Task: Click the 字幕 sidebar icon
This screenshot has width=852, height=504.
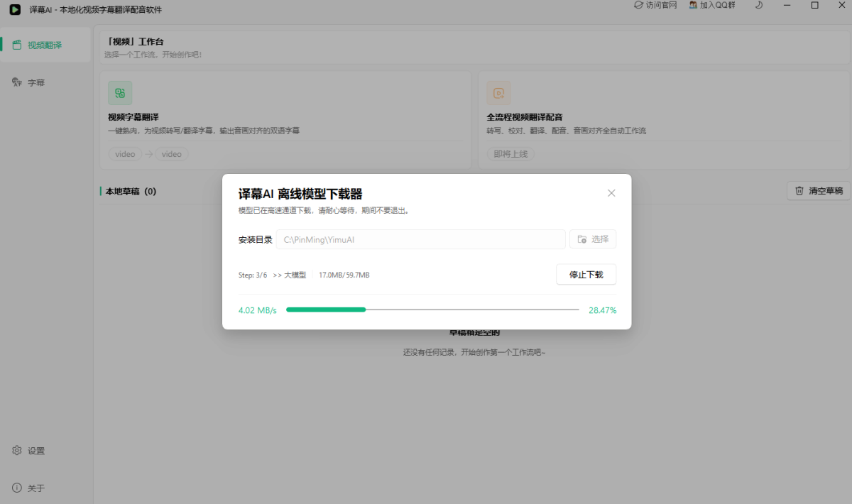Action: coord(17,82)
